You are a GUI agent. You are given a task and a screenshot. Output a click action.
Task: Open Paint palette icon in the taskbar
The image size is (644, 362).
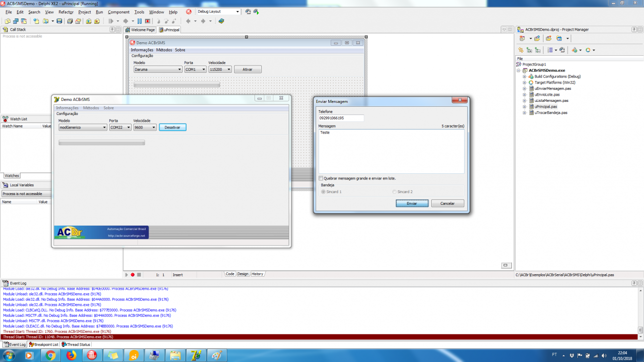(x=217, y=355)
